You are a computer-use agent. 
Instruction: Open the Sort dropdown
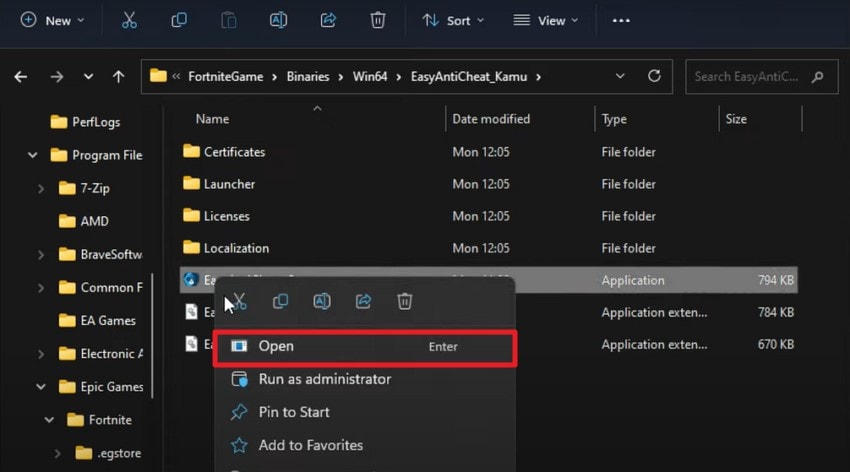[x=453, y=21]
